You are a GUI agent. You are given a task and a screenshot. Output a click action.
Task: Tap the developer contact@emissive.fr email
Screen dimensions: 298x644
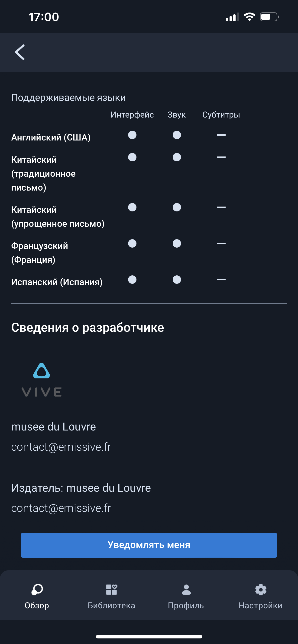pos(61,447)
